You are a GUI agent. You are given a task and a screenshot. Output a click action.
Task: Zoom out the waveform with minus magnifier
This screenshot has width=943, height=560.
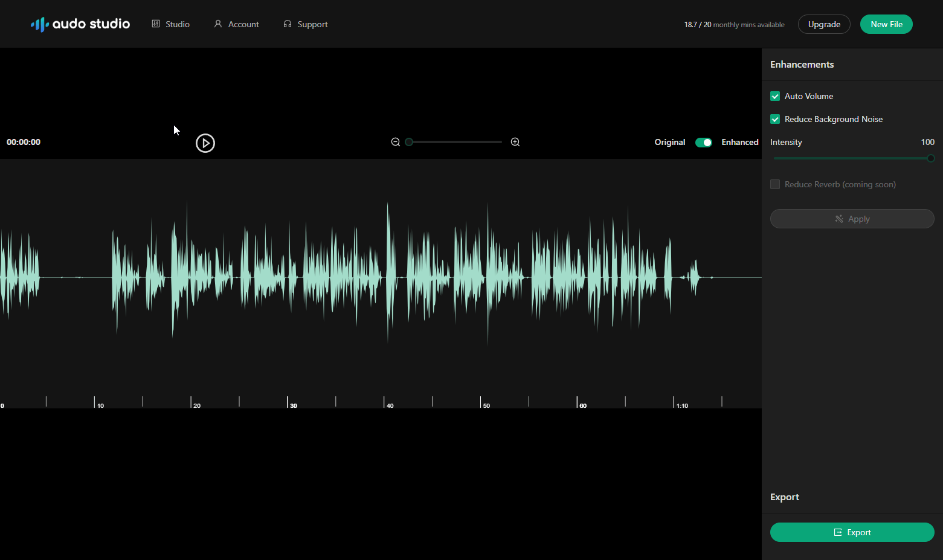tap(396, 142)
